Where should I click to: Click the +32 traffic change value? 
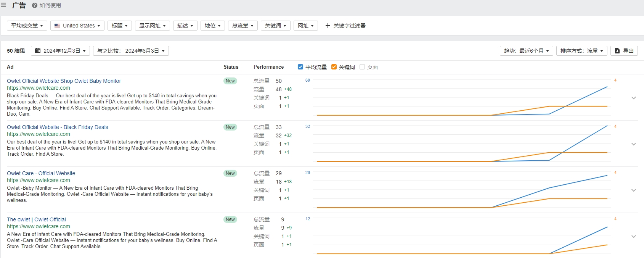click(288, 135)
